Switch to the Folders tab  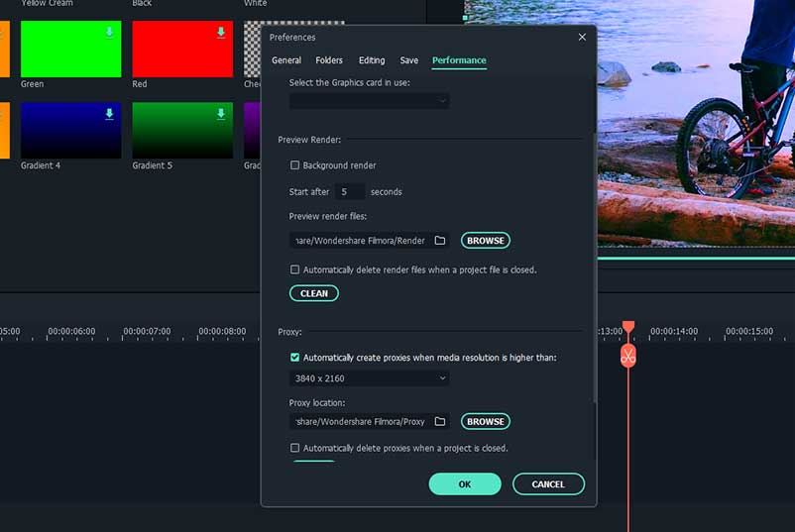[x=329, y=60]
